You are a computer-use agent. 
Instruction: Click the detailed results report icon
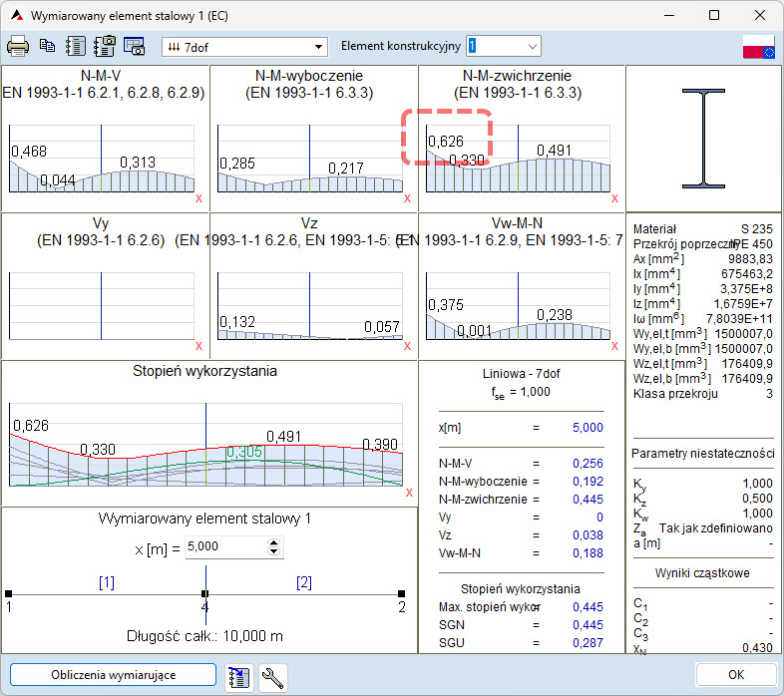[x=239, y=677]
